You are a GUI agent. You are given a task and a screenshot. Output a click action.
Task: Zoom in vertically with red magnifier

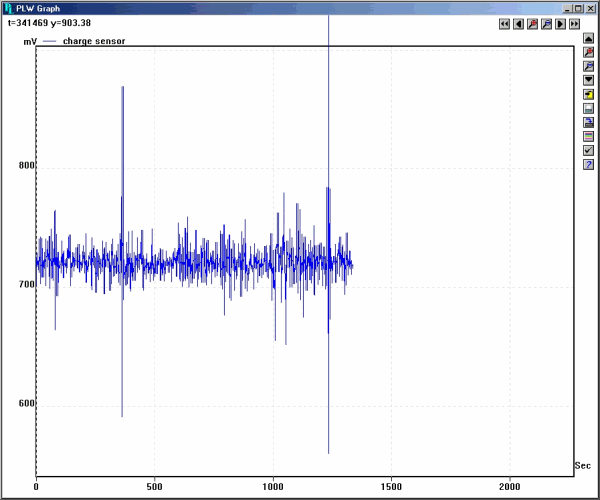click(x=589, y=51)
